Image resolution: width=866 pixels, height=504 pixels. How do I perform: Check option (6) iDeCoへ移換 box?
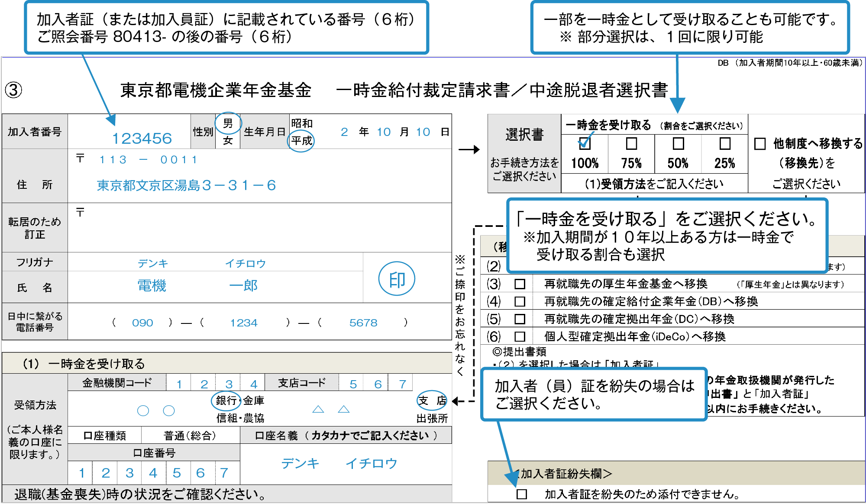click(x=520, y=336)
